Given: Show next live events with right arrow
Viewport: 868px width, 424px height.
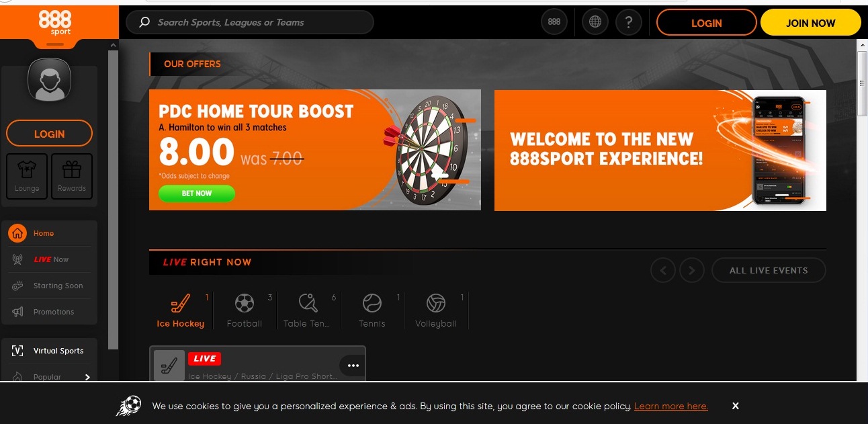Looking at the screenshot, I should point(692,270).
